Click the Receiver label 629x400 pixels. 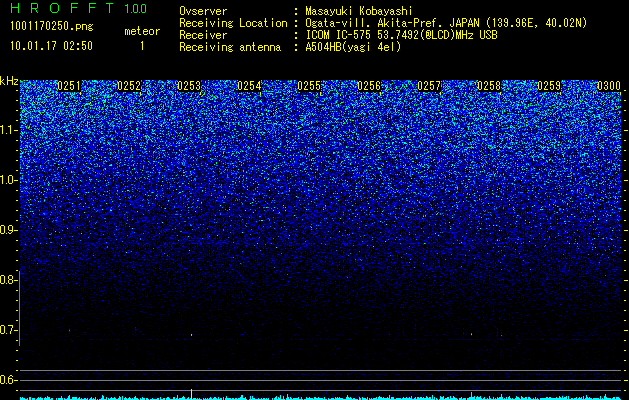(x=203, y=35)
